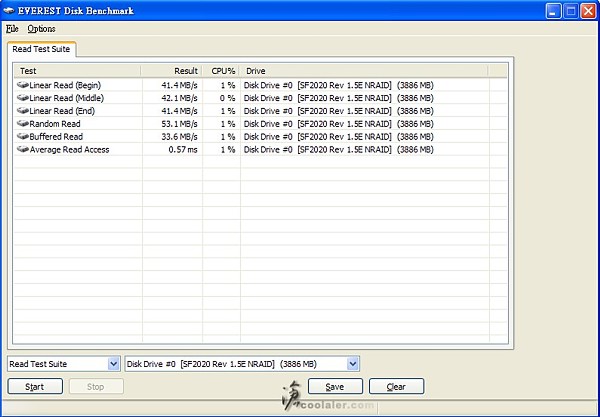Open the Options menu
600x417 pixels.
click(x=41, y=29)
